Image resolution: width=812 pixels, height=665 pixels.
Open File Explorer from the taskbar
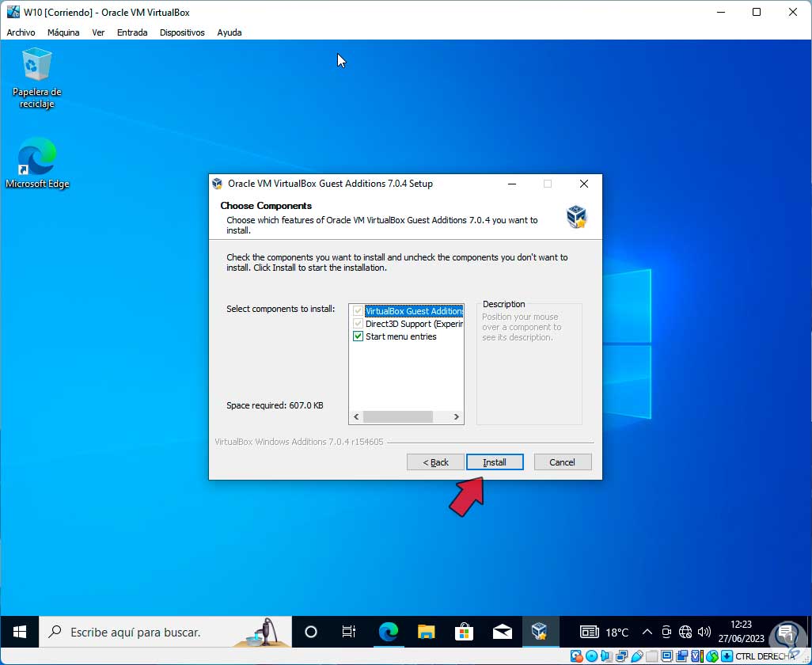pyautogui.click(x=427, y=632)
